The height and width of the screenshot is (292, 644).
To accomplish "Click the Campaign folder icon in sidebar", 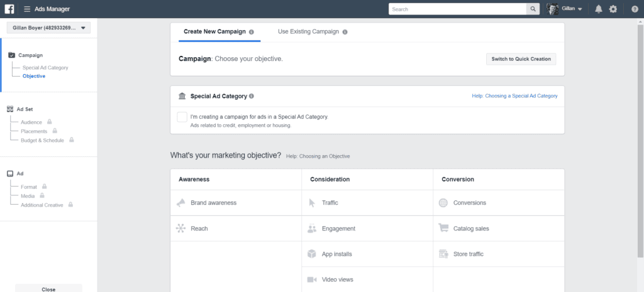I will pos(11,55).
